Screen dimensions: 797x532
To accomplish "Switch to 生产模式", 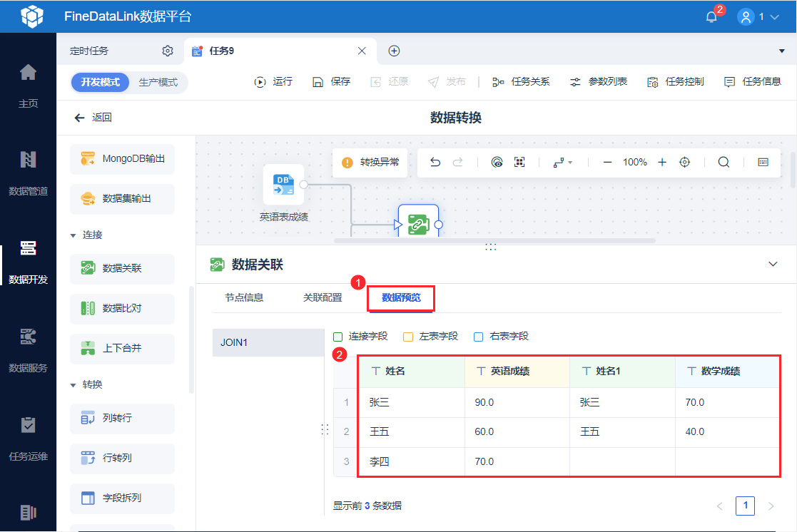I will 158,82.
